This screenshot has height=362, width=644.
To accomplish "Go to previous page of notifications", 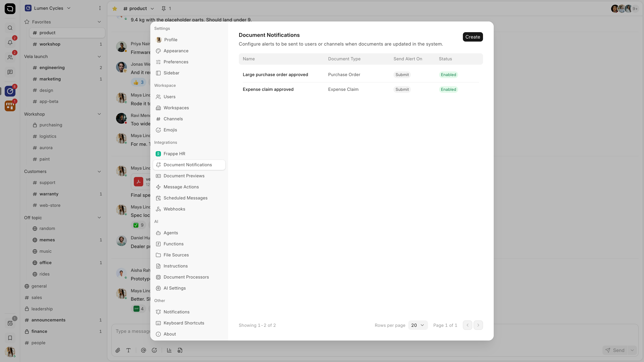I will (x=467, y=325).
